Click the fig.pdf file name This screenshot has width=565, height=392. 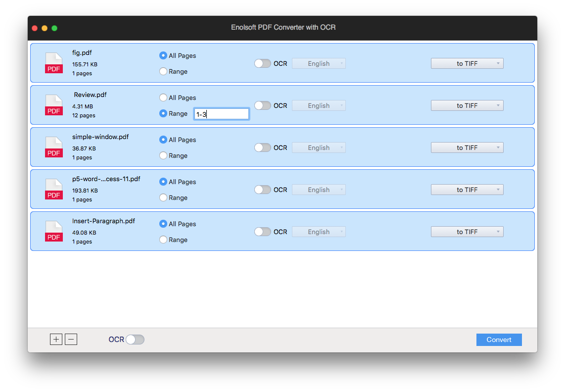click(x=82, y=52)
